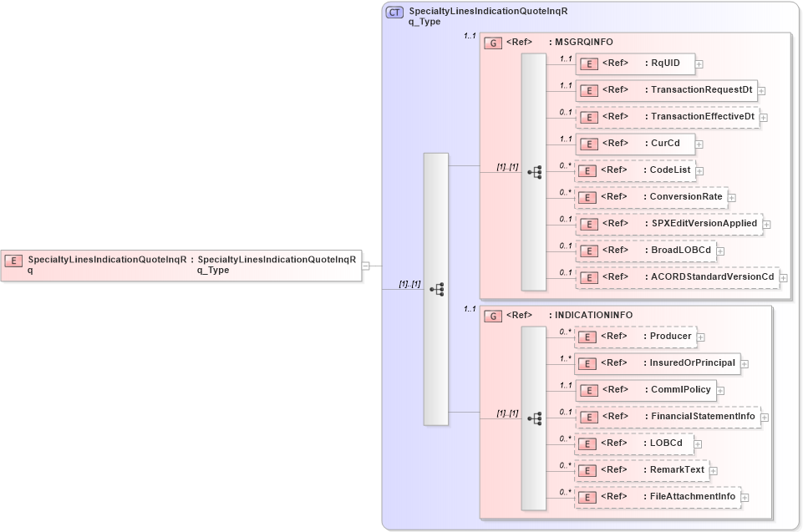
Task: Click the CT badge on SpecialtyLinesIndicationQuoteInqRq_Type
Action: tap(393, 11)
